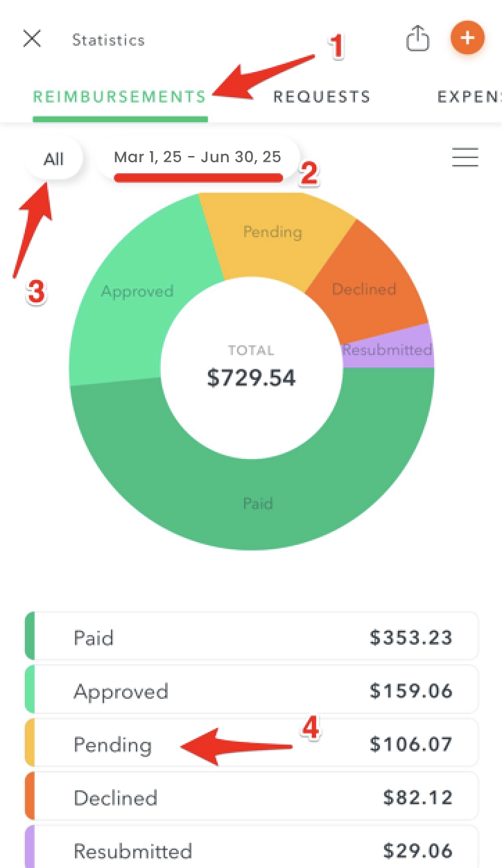This screenshot has height=868, width=502.
Task: Select the orange Declined chart segment
Action: point(364,288)
